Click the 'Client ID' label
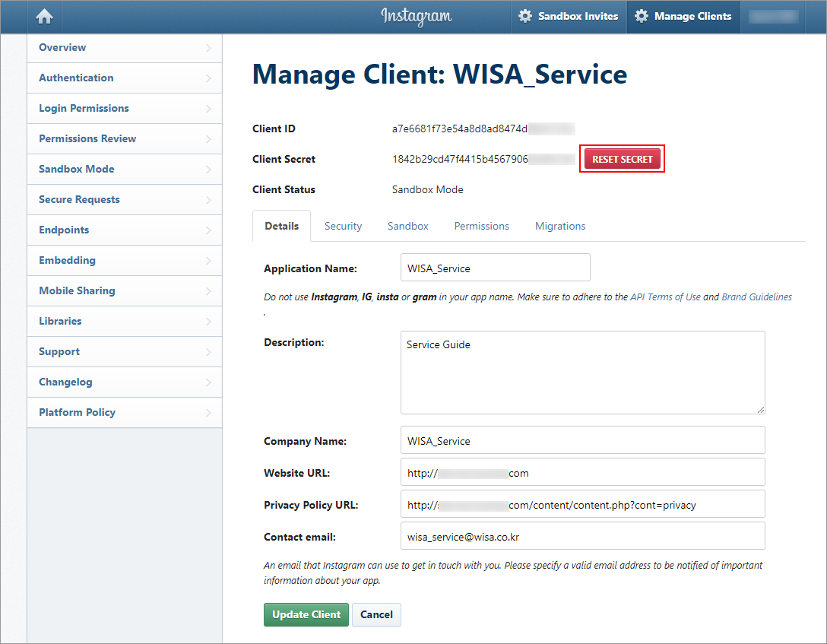This screenshot has height=644, width=827. pyautogui.click(x=274, y=128)
